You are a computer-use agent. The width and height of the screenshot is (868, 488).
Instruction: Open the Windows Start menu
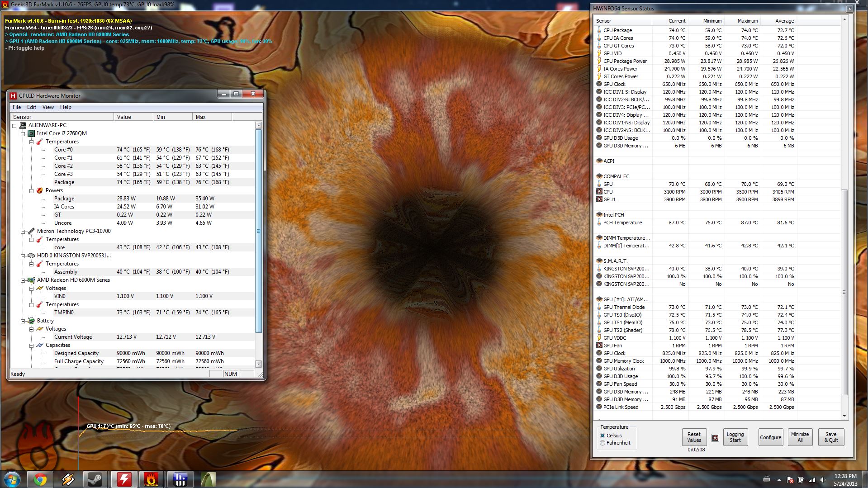pos(12,479)
